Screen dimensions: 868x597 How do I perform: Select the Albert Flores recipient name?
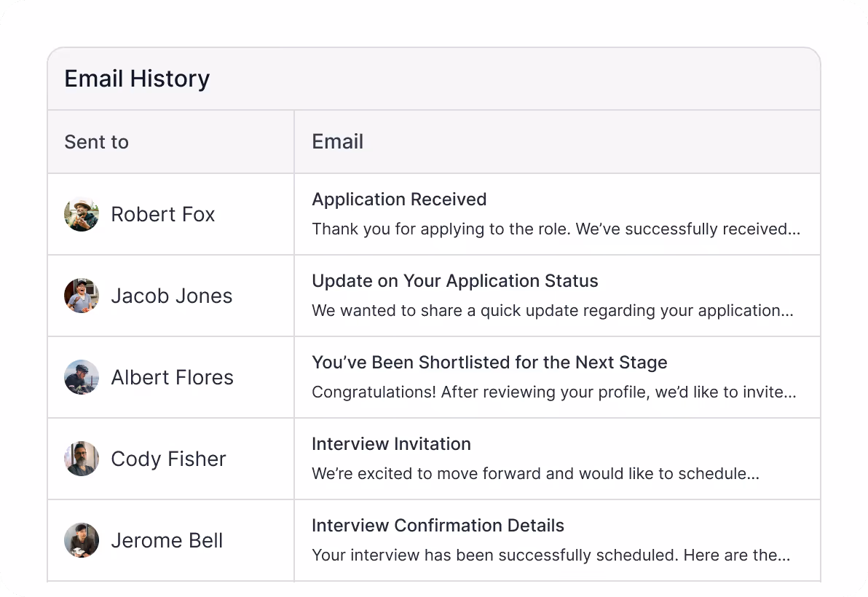tap(173, 377)
